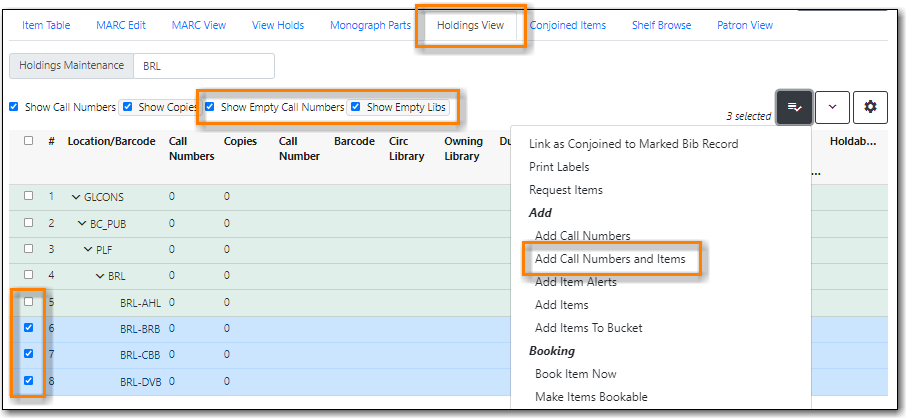This screenshot has height=418, width=906.
Task: Click the Call Numbers column header
Action: pos(192,149)
